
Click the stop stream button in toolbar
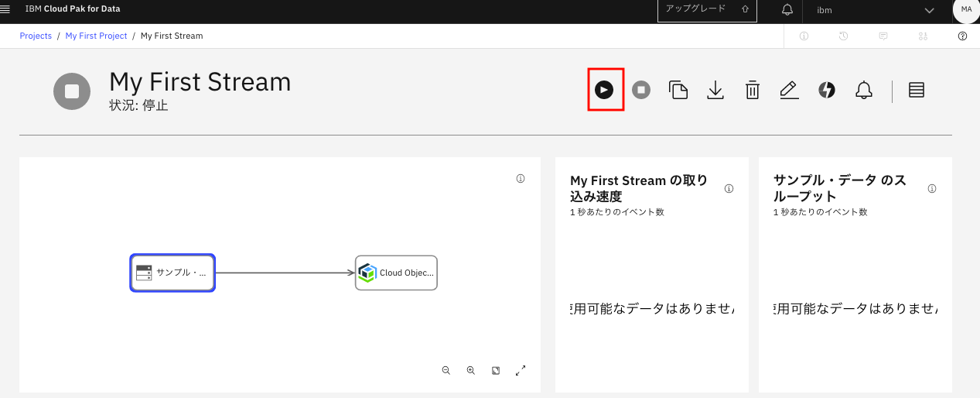[641, 90]
